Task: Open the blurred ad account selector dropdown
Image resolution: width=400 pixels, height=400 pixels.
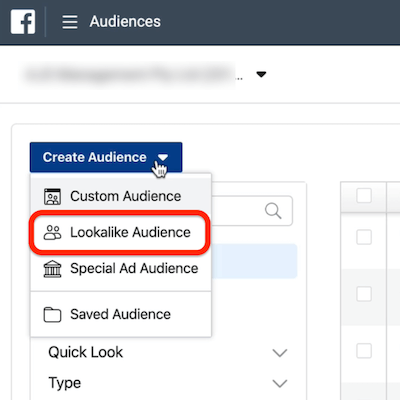Action: [x=145, y=74]
